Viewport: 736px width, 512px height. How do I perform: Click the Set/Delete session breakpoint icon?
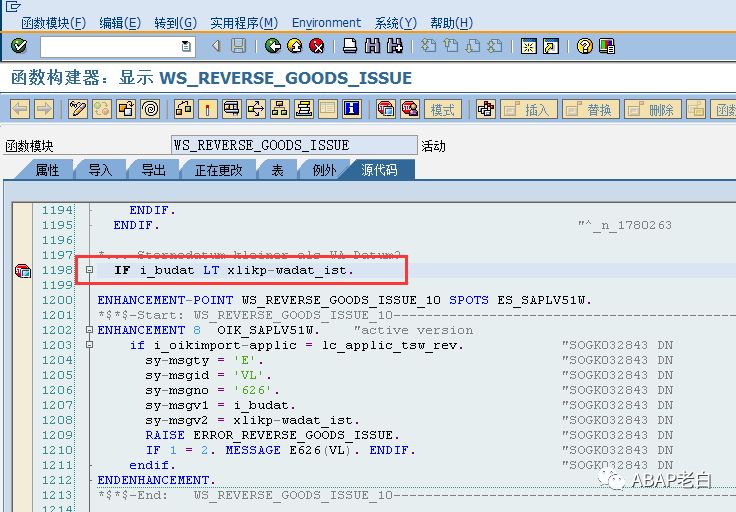tap(386, 109)
